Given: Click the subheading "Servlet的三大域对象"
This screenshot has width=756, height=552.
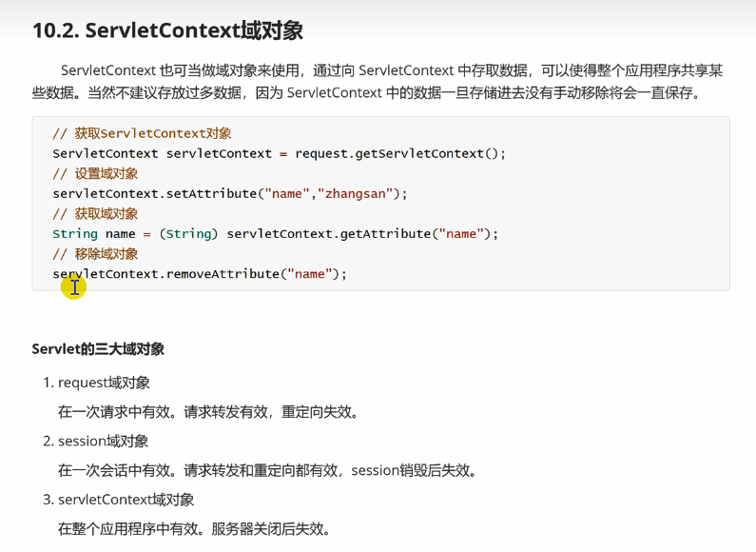Looking at the screenshot, I should tap(98, 349).
